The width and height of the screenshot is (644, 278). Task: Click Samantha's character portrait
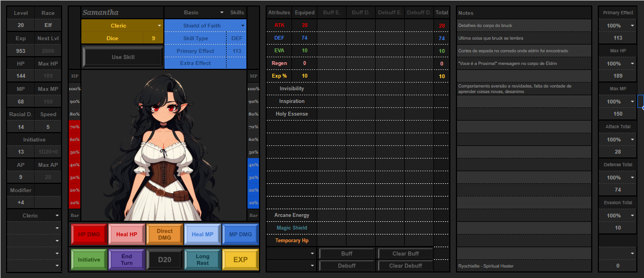coord(164,145)
